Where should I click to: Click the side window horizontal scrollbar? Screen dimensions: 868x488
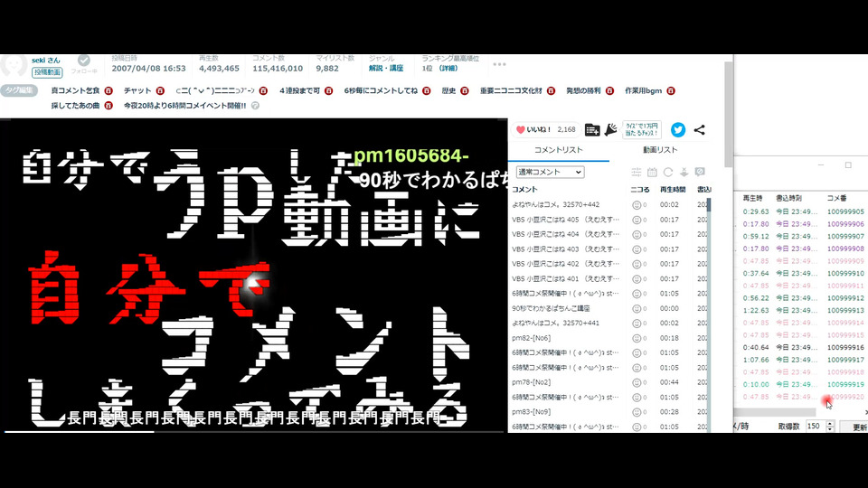coord(775,412)
